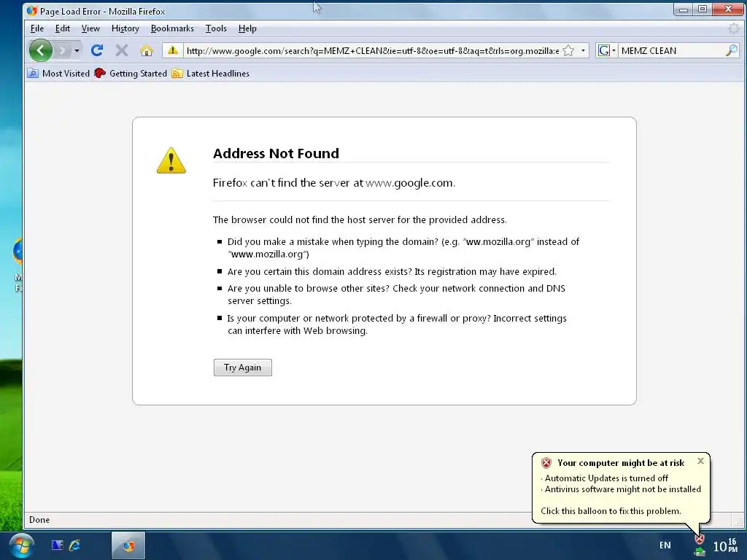This screenshot has width=747, height=560.
Task: Click the 'Done' status bar text
Action: [39, 519]
